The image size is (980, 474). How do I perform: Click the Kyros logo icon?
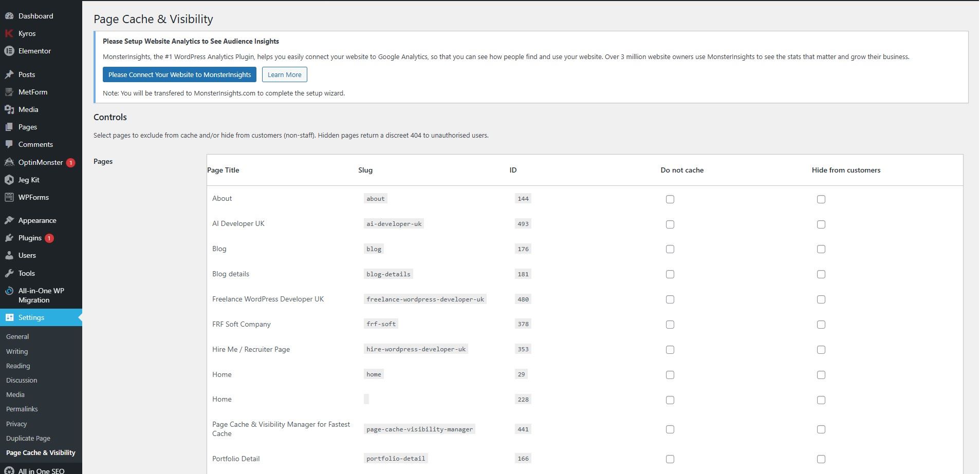click(x=9, y=33)
